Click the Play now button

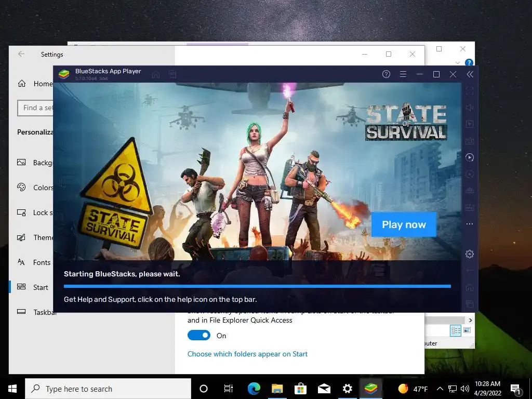tap(404, 224)
